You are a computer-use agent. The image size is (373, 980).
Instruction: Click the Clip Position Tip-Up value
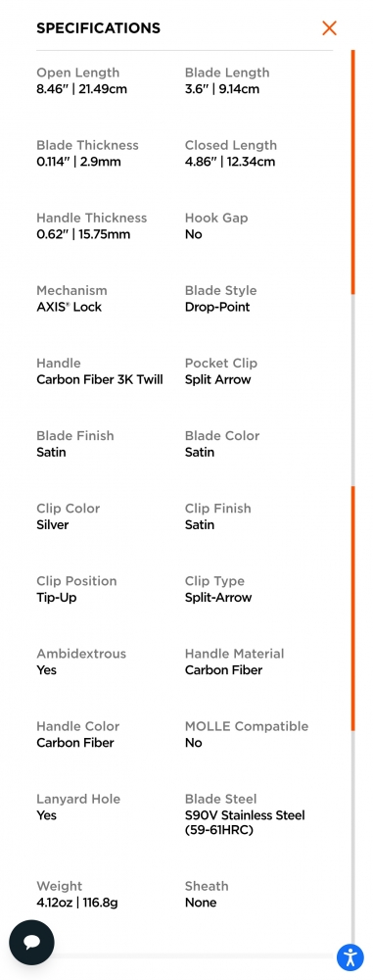point(56,598)
